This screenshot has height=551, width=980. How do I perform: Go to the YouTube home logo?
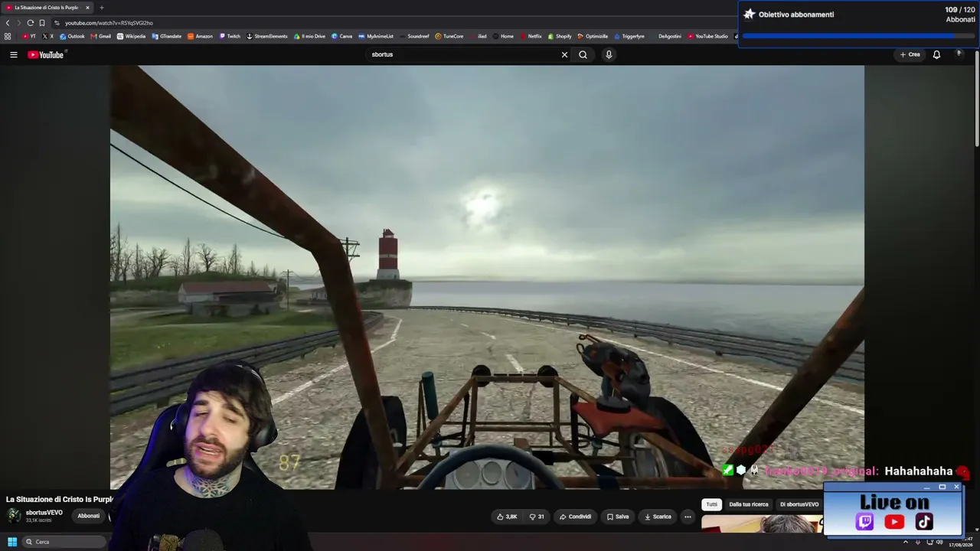(46, 54)
